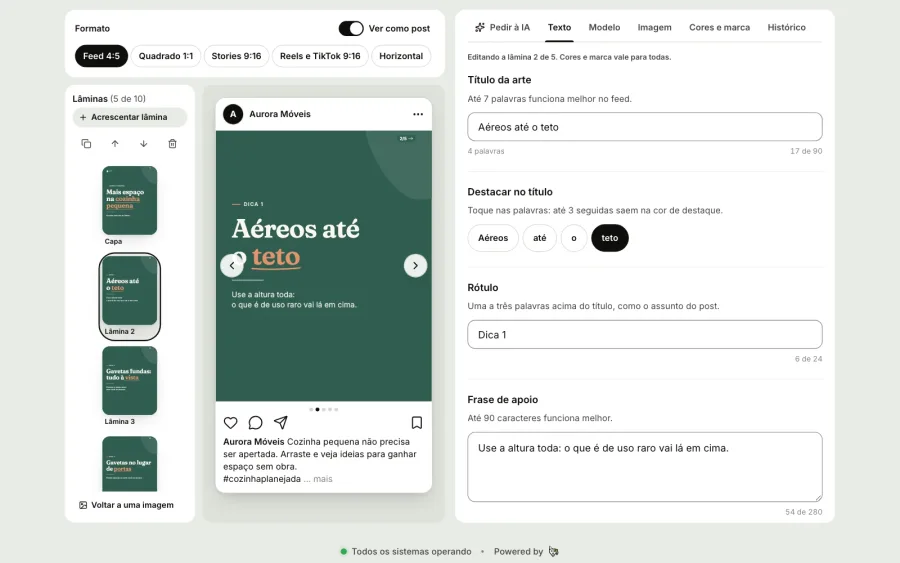
Task: Highlight the word até in title
Action: click(x=540, y=238)
